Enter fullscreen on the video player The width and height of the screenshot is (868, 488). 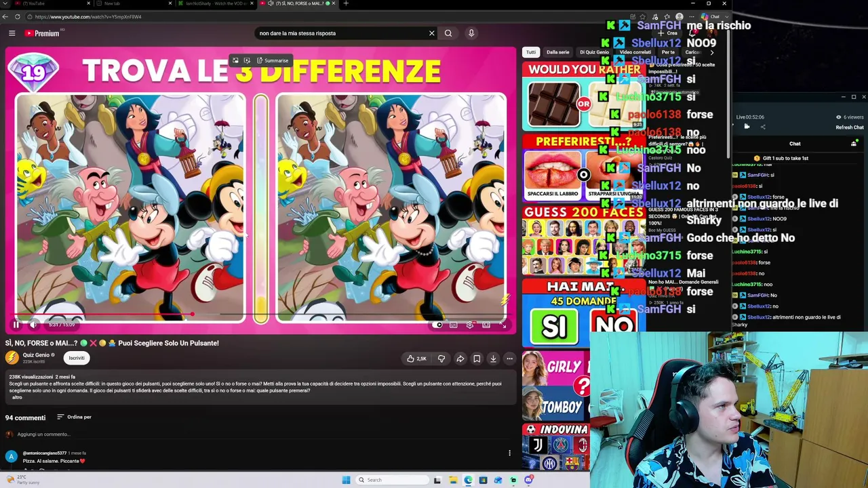(x=502, y=325)
